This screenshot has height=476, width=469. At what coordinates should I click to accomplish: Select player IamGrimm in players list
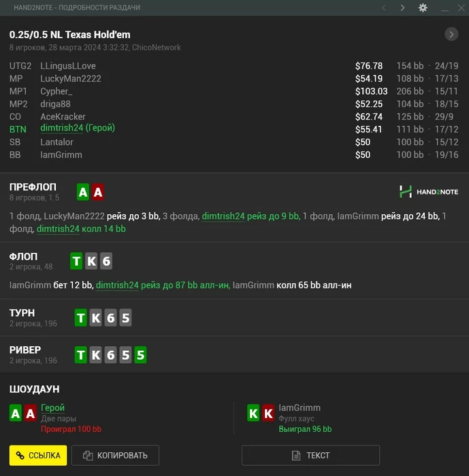(61, 155)
